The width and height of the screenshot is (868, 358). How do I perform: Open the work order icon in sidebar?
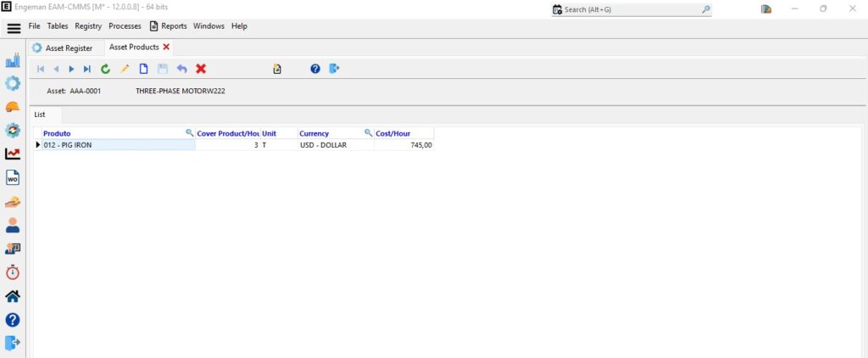[x=13, y=177]
